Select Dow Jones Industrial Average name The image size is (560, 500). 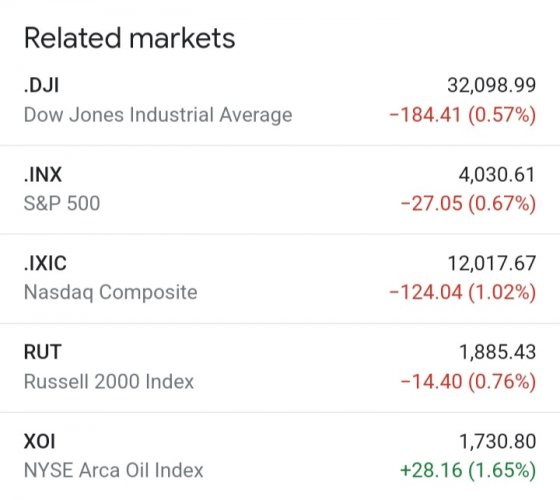(158, 115)
